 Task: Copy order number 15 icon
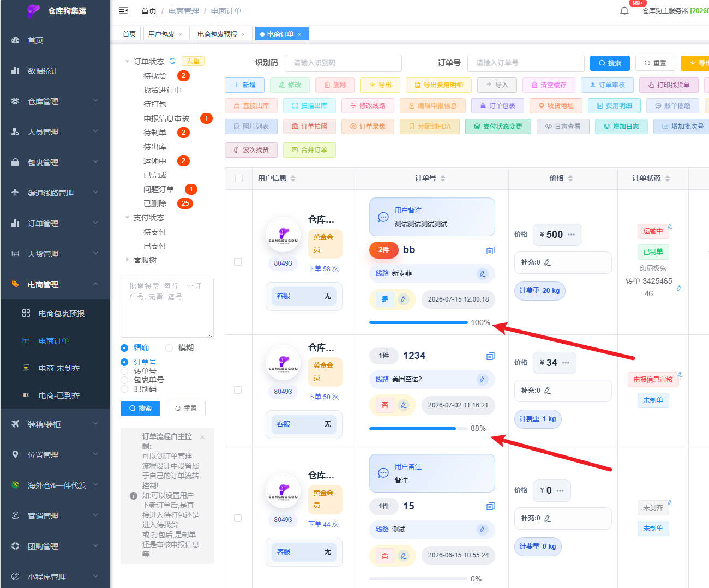490,507
